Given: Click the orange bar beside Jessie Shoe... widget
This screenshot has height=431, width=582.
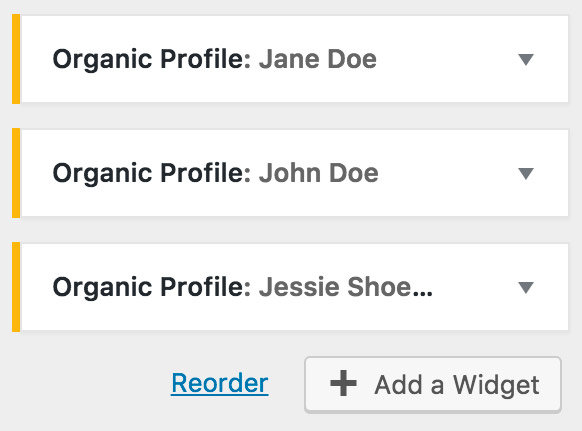Looking at the screenshot, I should click(x=16, y=287).
